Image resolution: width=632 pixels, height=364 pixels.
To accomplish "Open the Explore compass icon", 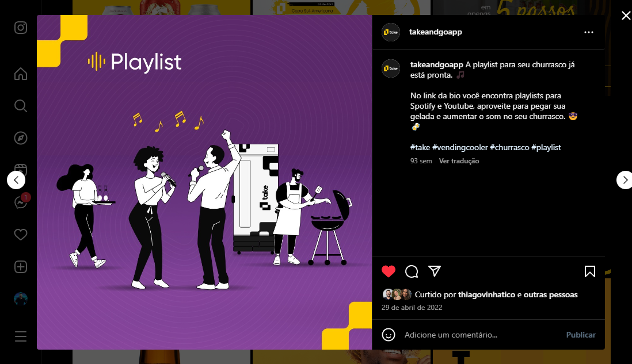I will coord(21,138).
